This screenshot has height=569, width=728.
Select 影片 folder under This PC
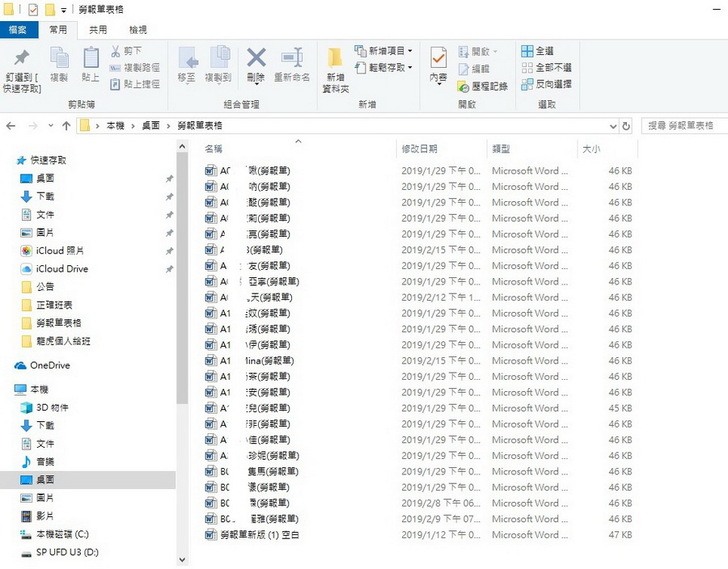click(37, 516)
